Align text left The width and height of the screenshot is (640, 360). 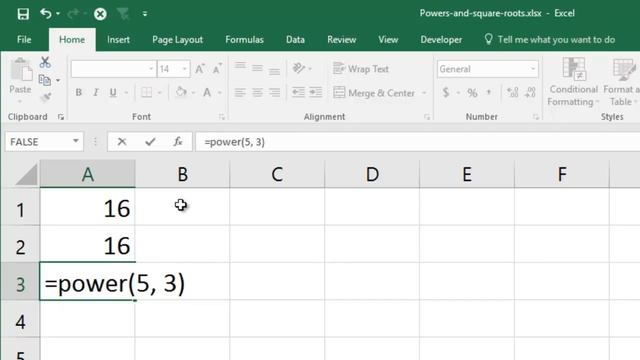click(x=240, y=93)
